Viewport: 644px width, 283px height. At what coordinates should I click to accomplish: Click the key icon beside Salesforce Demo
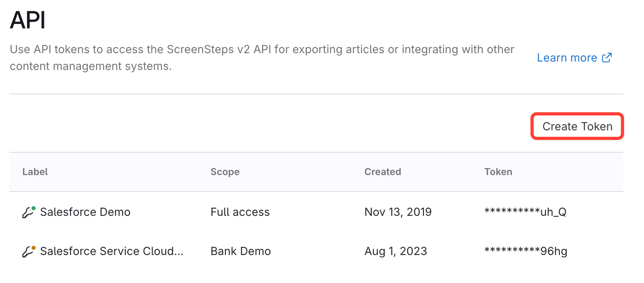pos(28,213)
